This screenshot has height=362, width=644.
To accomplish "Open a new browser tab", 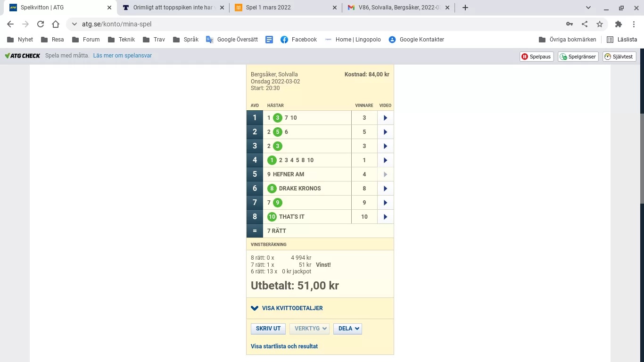I will point(465,8).
